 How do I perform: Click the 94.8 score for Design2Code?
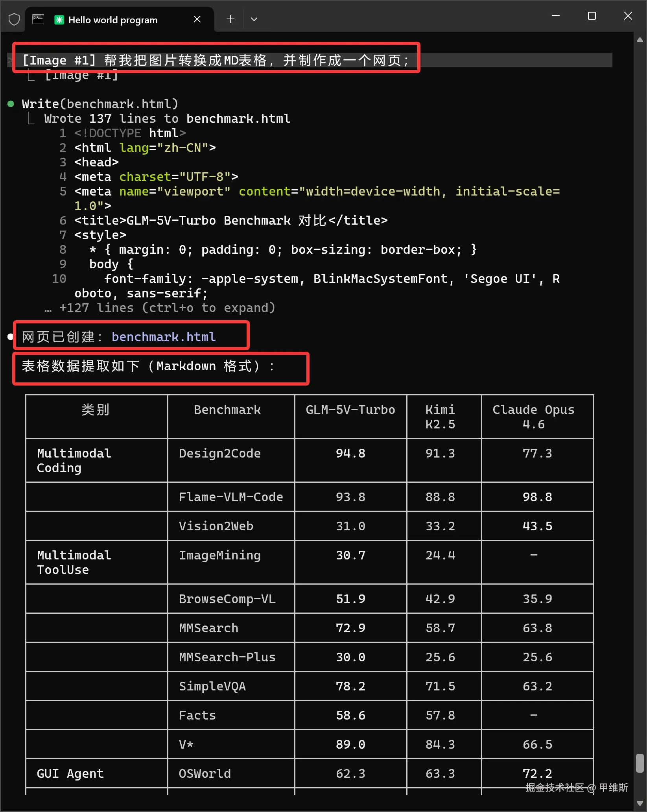[350, 453]
